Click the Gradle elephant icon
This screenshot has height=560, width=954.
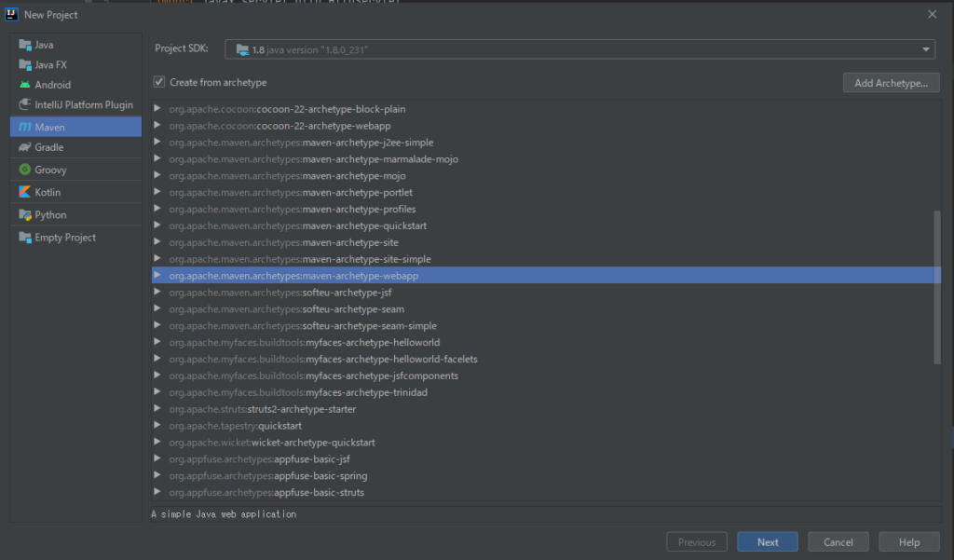[25, 147]
